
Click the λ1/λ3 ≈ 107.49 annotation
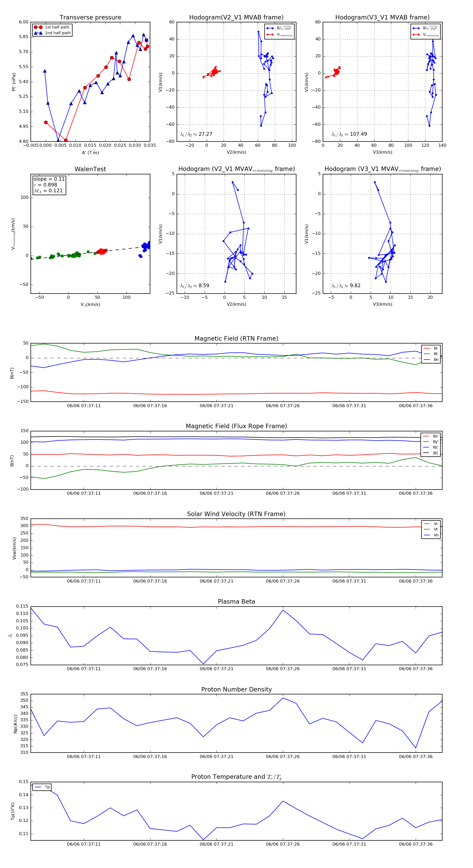[349, 134]
